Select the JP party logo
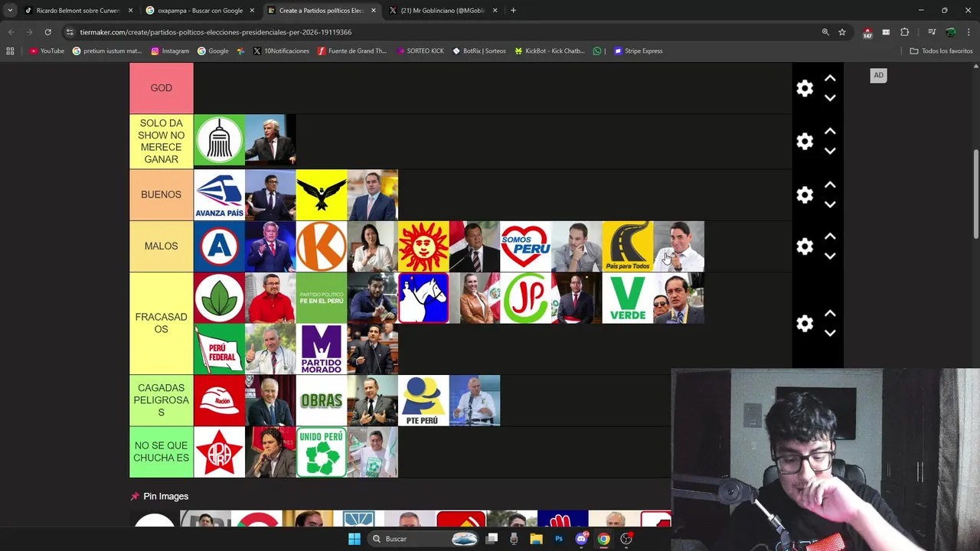This screenshot has height=551, width=980. pyautogui.click(x=525, y=298)
